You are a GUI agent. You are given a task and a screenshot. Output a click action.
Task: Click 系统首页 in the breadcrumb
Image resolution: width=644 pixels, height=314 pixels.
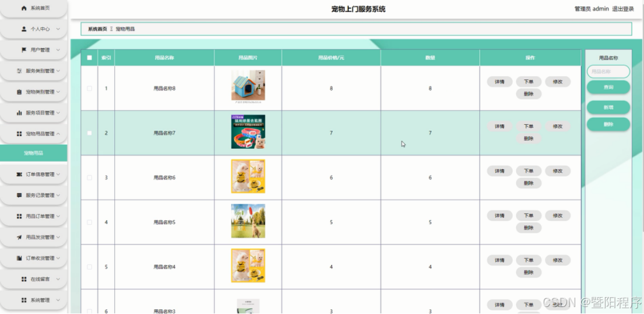click(x=97, y=29)
